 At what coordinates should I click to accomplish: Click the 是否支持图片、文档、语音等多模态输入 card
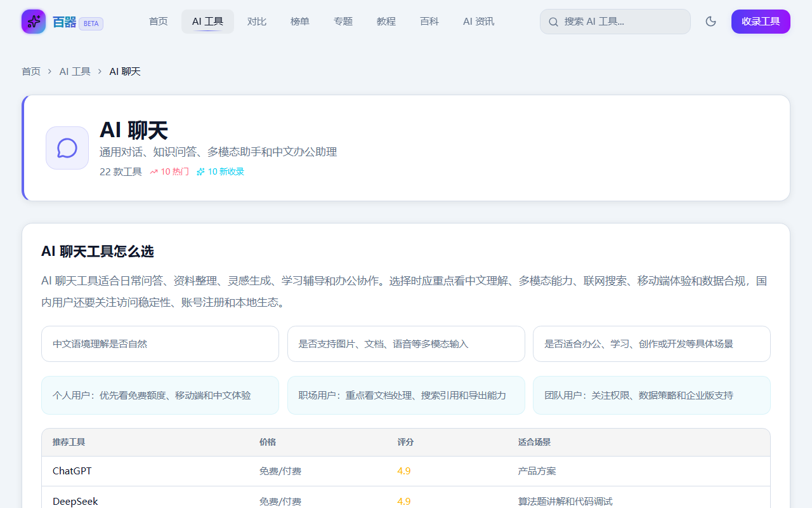[406, 344]
